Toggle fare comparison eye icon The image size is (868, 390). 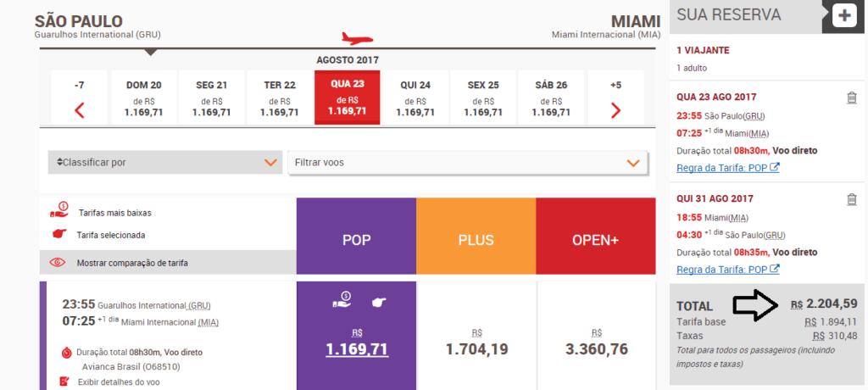pyautogui.click(x=58, y=263)
